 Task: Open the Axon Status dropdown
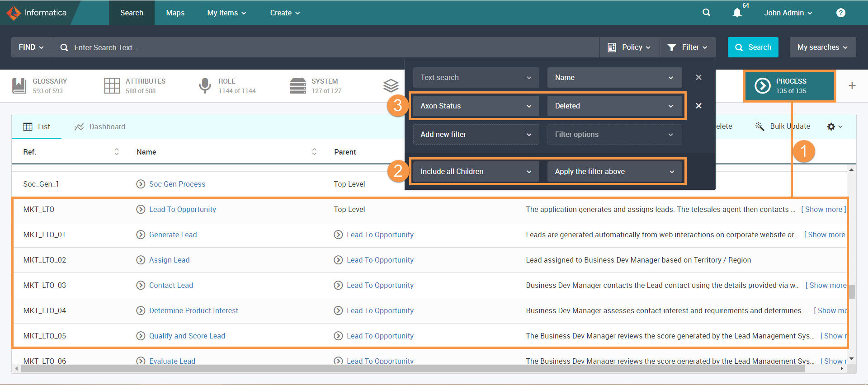tap(476, 106)
